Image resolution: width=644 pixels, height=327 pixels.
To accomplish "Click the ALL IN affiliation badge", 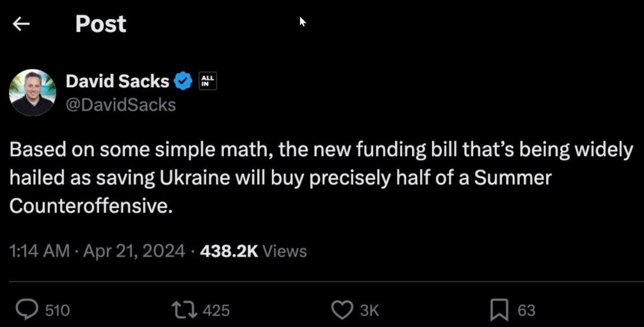I will coord(208,81).
